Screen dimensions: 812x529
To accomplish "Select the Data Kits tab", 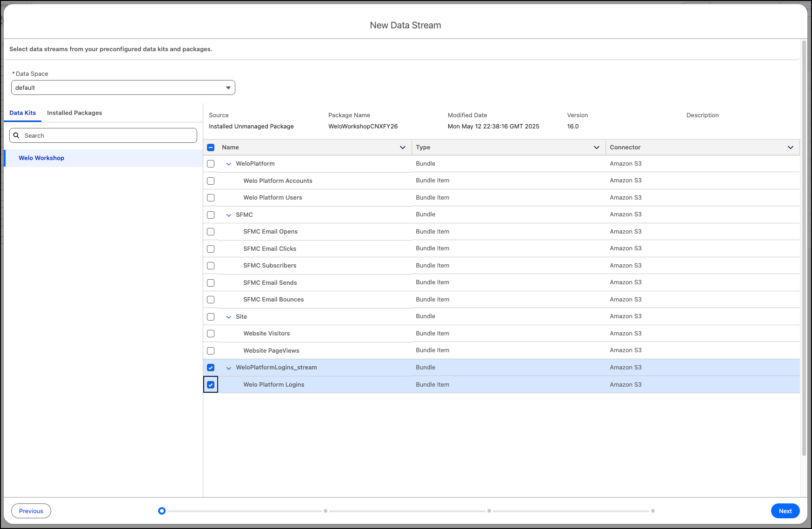I will click(x=22, y=113).
